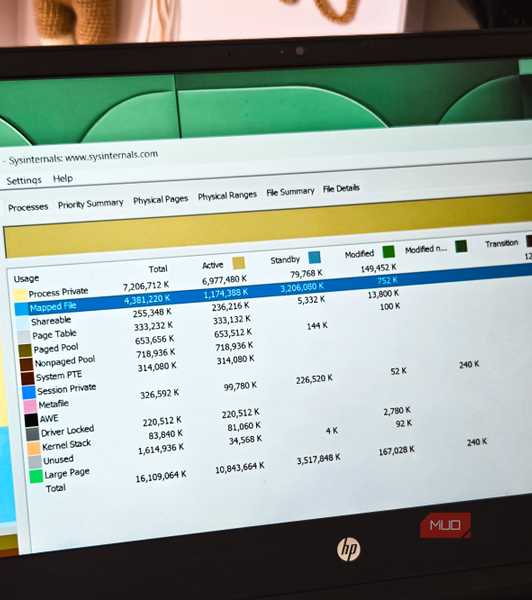Click the memory usage graph bar
Viewport: 532px width, 600px height.
(268, 224)
